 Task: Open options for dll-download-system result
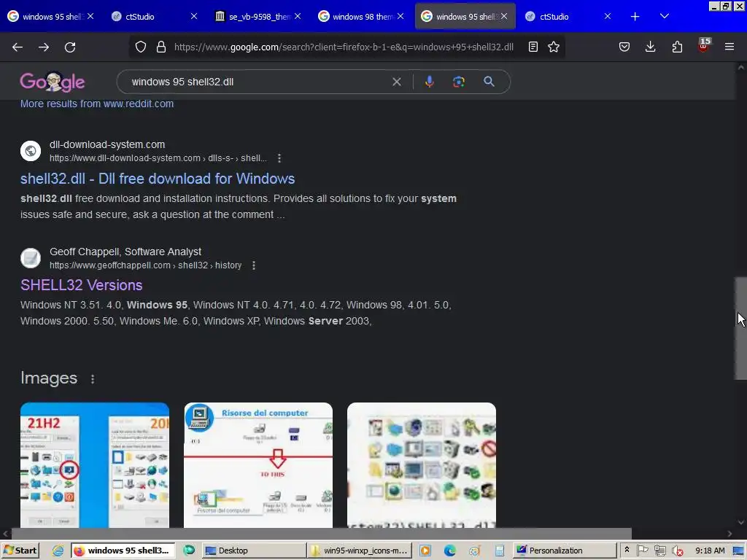click(x=279, y=158)
